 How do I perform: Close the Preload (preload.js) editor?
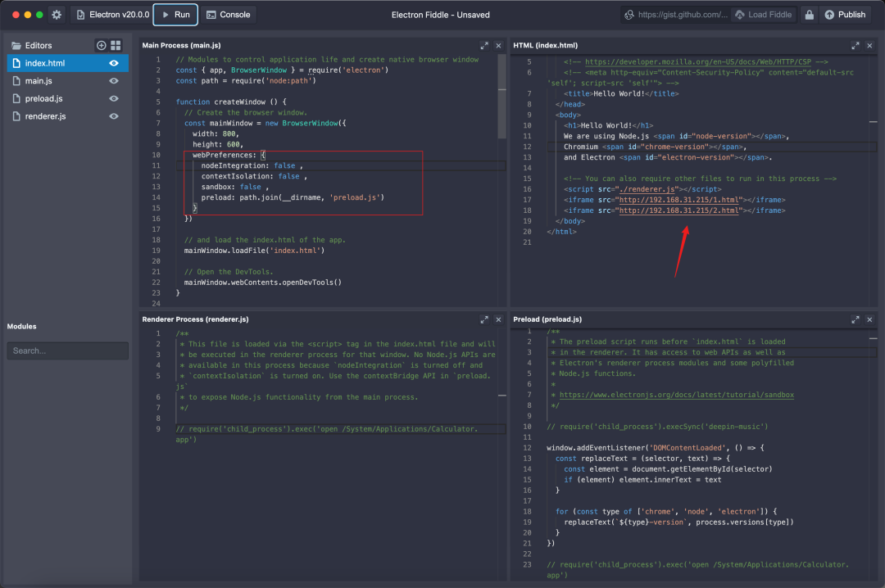pos(869,319)
